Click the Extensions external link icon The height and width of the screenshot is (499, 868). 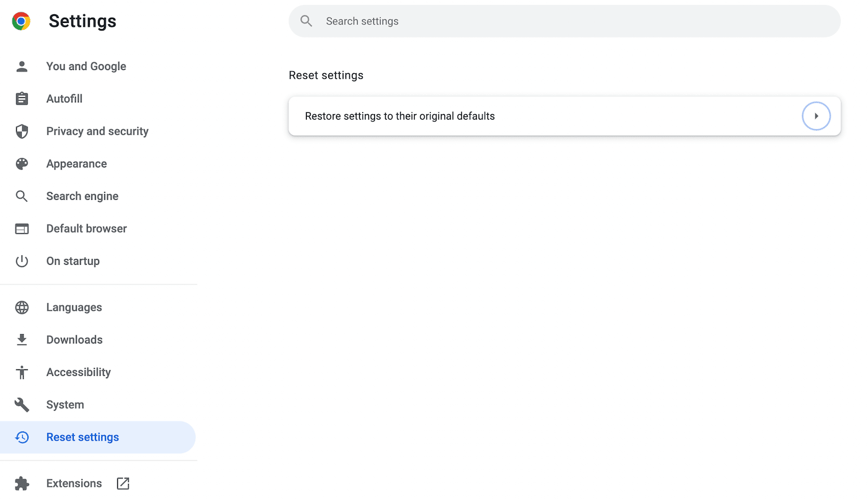123,483
